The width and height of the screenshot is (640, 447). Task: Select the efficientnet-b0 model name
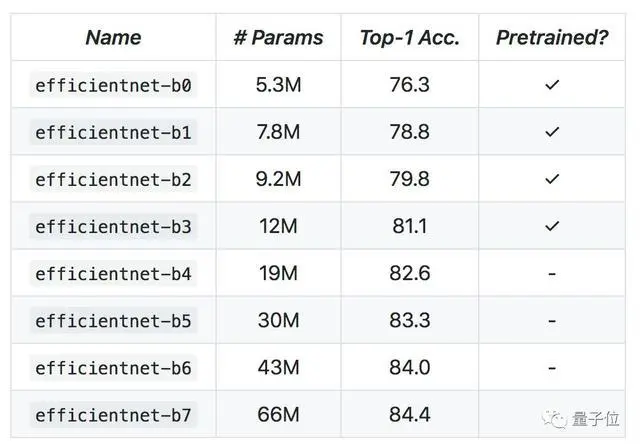[x=113, y=85]
